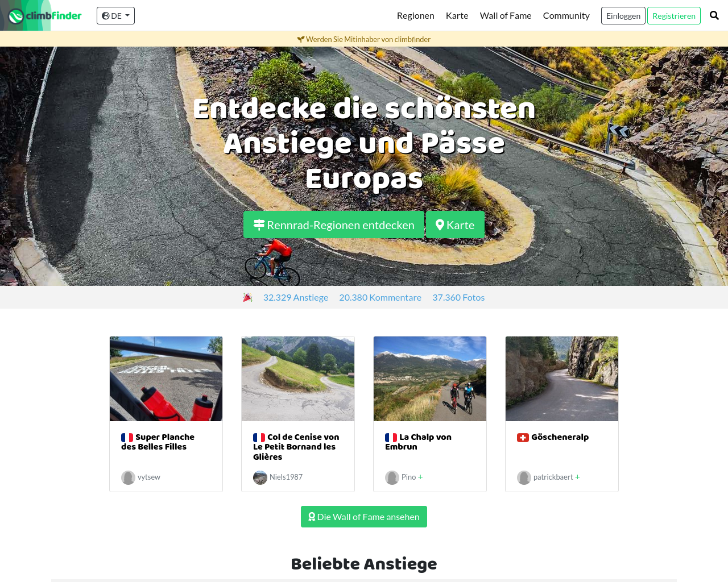Open user patrickbaert's profile

tap(553, 477)
